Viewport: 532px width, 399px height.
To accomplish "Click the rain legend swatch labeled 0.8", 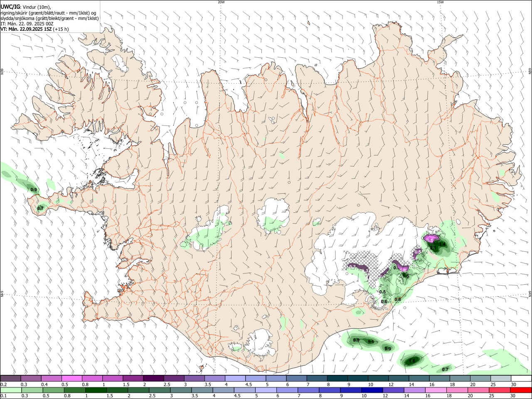I will (x=75, y=390).
